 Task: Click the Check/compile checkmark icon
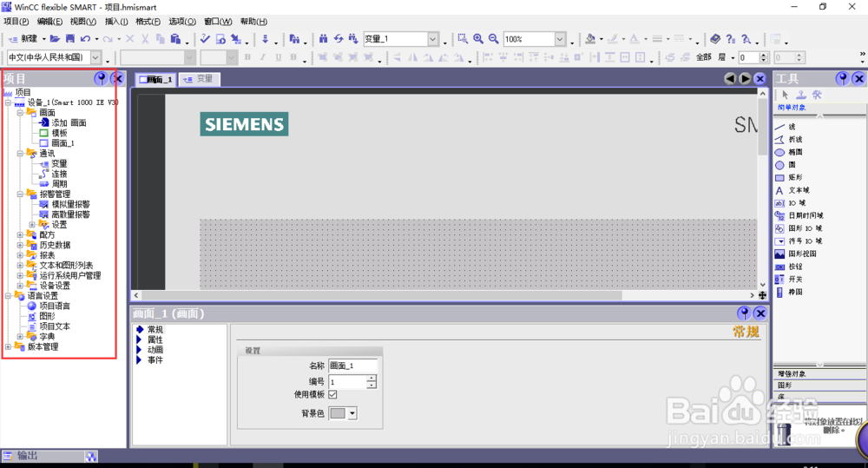[205, 39]
